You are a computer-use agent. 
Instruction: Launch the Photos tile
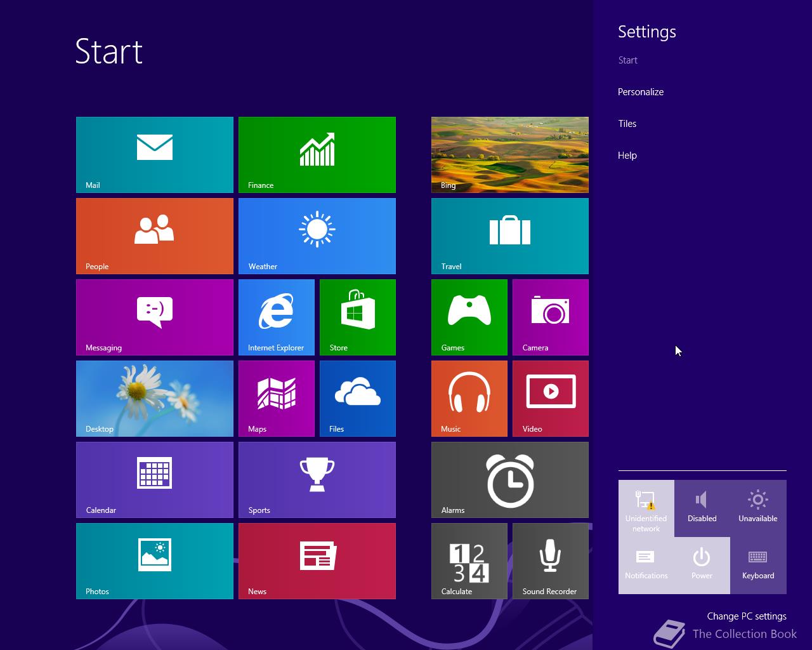point(155,561)
